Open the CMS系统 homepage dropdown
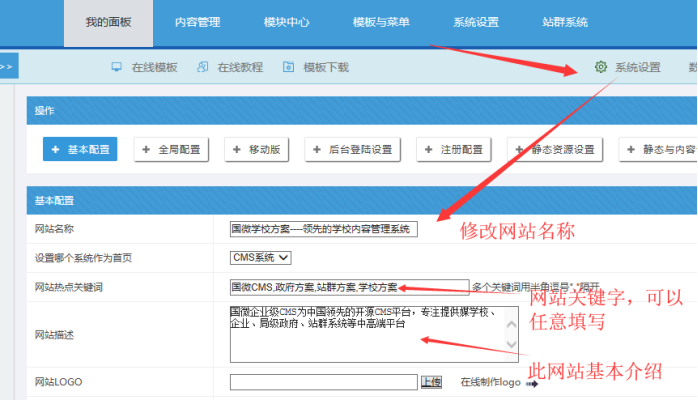Screen dimensions: 698x401 pos(260,258)
